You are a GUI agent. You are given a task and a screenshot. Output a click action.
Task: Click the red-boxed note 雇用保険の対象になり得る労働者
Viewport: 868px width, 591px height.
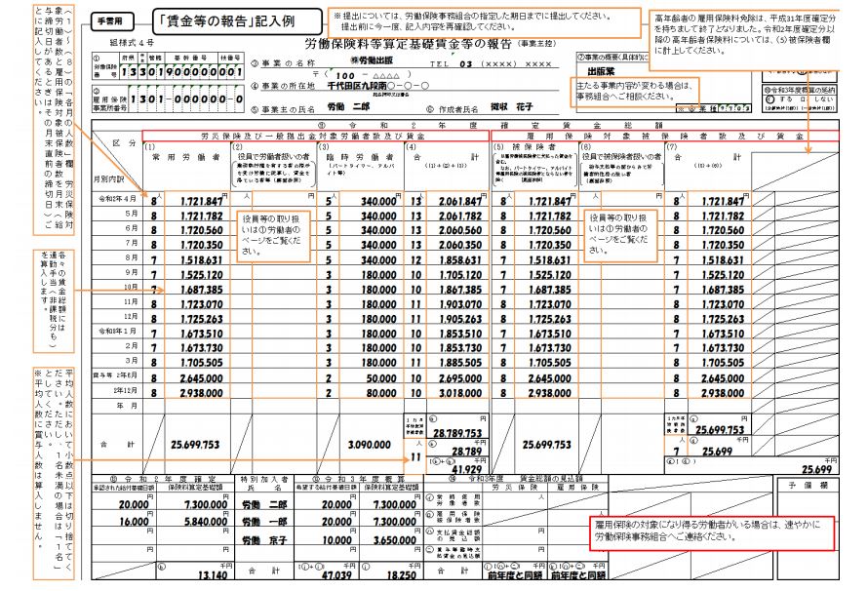coord(711,532)
